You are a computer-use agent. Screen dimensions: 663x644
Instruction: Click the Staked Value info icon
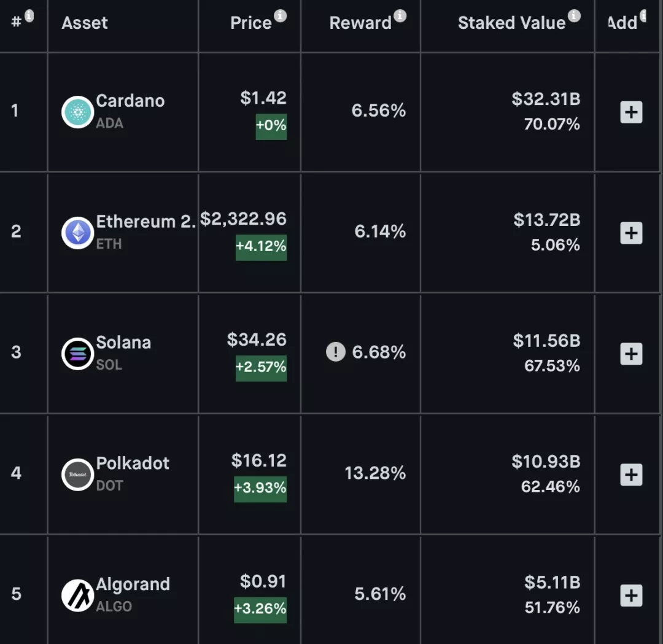575,16
